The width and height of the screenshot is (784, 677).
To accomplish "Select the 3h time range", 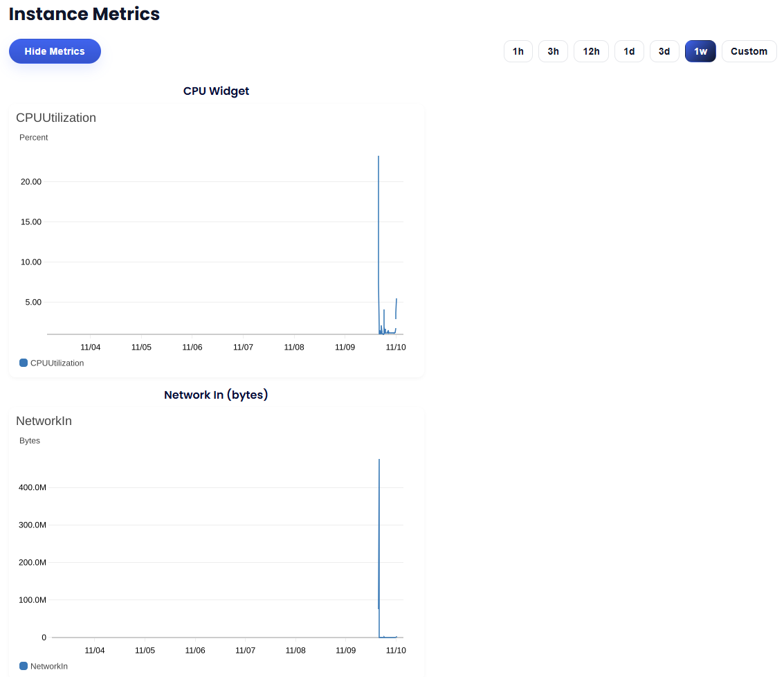I will (553, 51).
